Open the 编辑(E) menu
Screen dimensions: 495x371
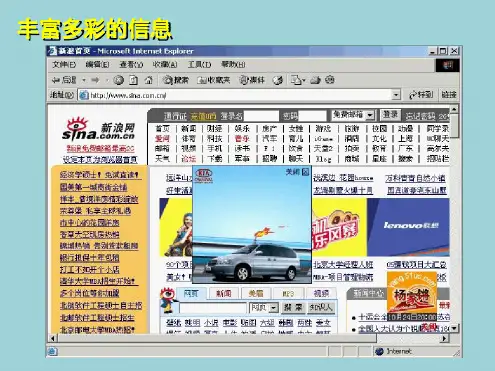(97, 64)
